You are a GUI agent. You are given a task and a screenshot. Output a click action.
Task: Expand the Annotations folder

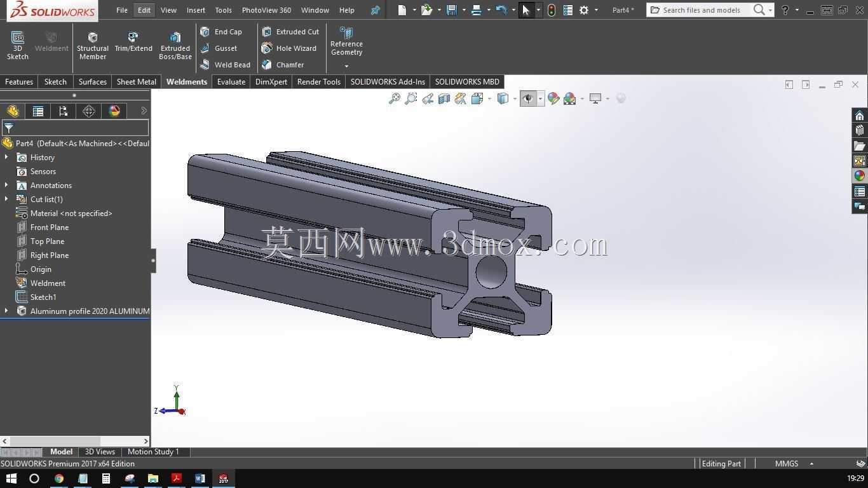point(6,186)
